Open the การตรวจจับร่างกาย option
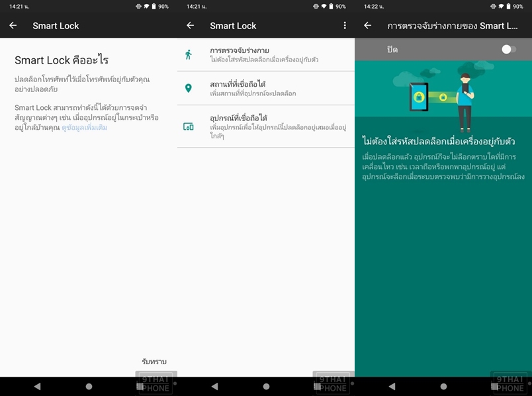The height and width of the screenshot is (396, 532). 265,54
